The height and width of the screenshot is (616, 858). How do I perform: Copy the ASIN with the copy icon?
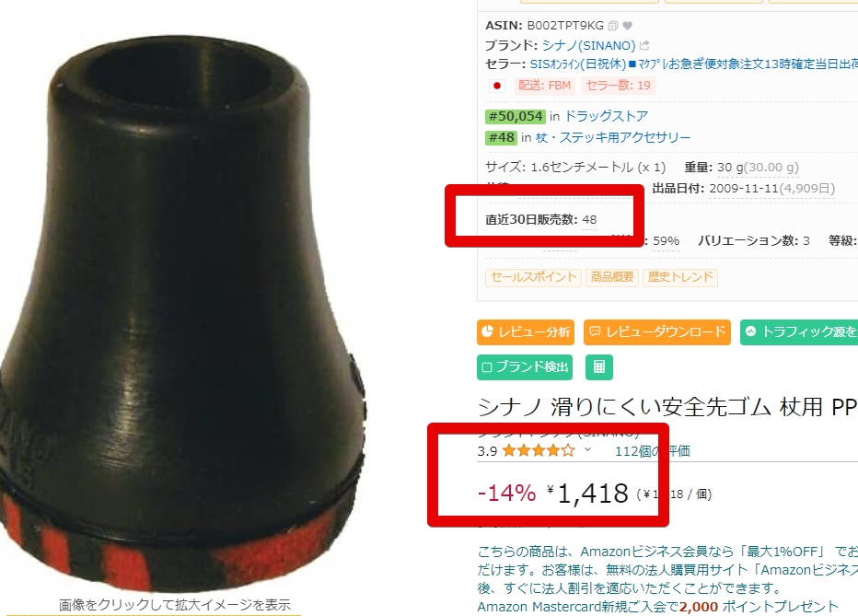pyautogui.click(x=613, y=26)
